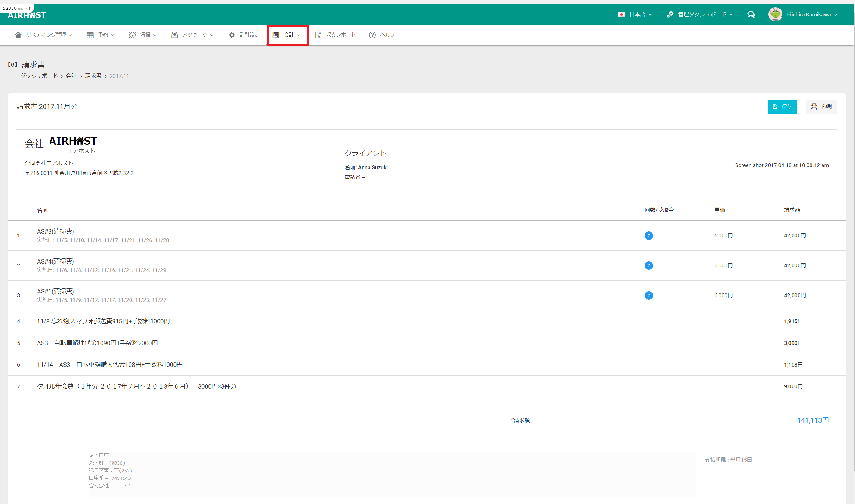The width and height of the screenshot is (855, 504).
Task: Click the blue 7 badge in AS#1 row
Action: [x=649, y=295]
